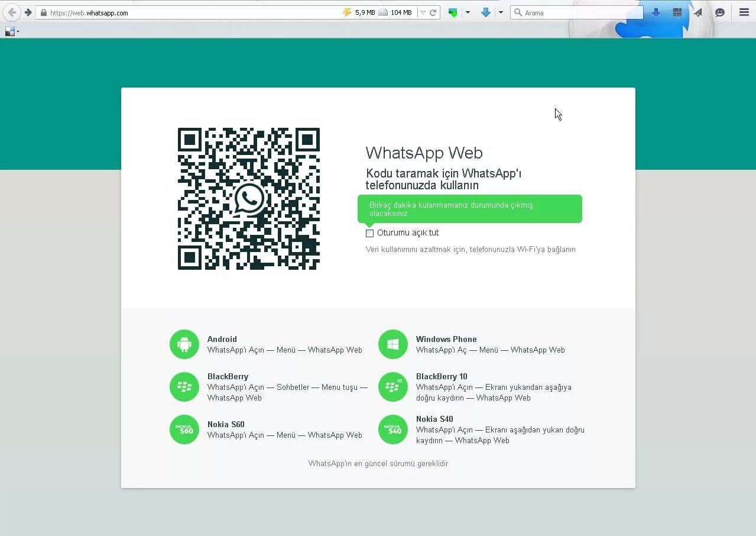The height and width of the screenshot is (536, 756).
Task: Click the Nokia S40 heading text
Action: point(434,419)
